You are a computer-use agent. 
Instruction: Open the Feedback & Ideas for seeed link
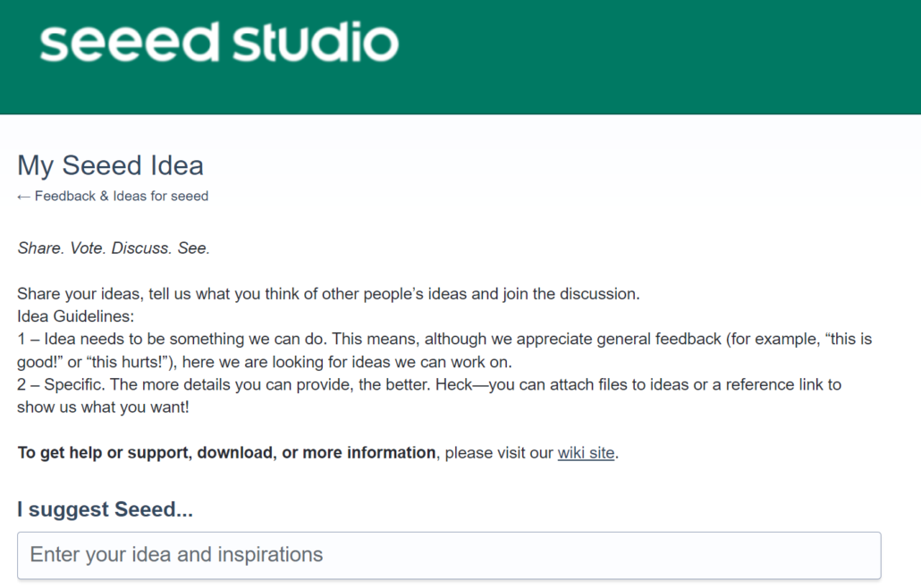pyautogui.click(x=122, y=197)
